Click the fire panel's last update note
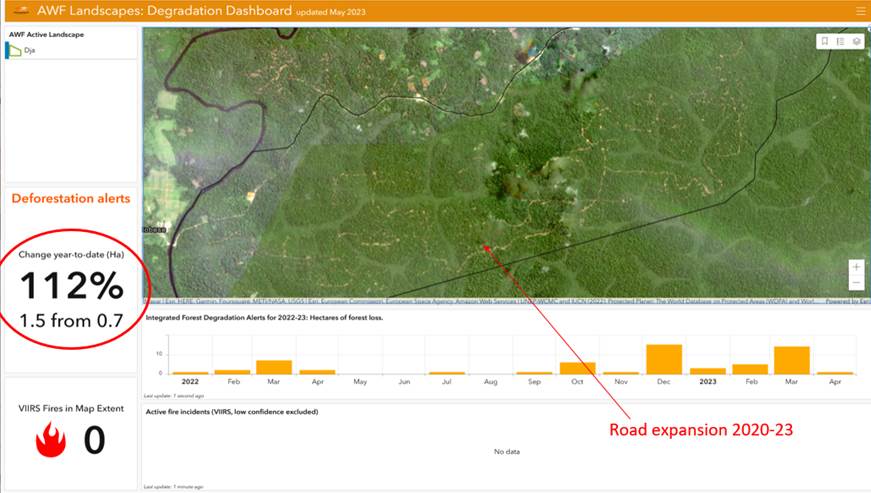The image size is (871, 493). pos(173,487)
